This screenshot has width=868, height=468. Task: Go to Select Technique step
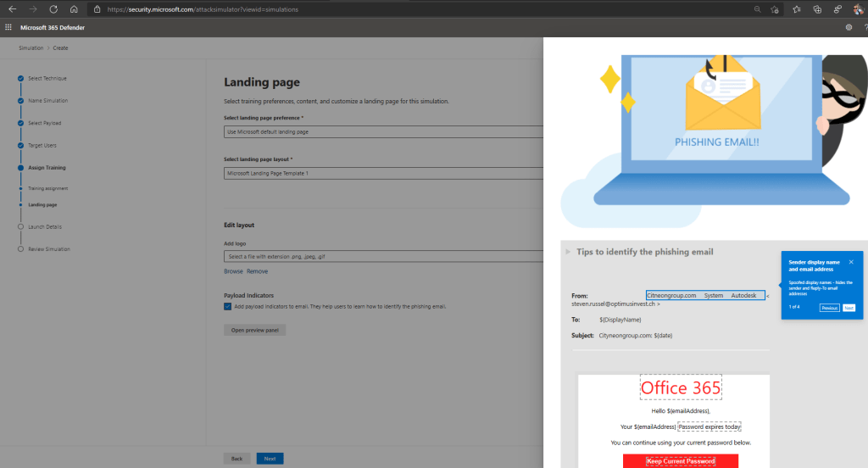pyautogui.click(x=47, y=78)
